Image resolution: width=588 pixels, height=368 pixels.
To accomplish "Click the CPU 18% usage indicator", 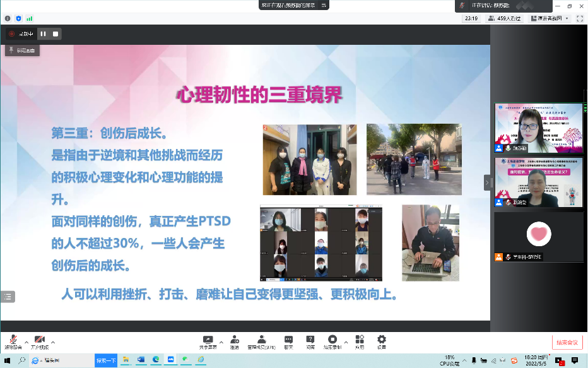I will (x=449, y=360).
